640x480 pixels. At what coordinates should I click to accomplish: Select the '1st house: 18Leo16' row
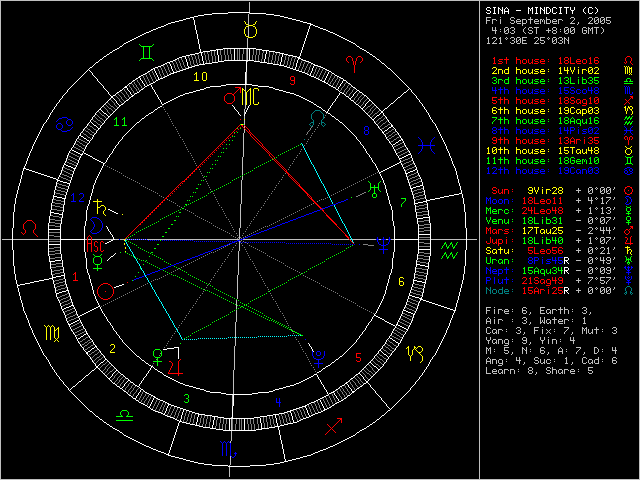tap(562, 61)
